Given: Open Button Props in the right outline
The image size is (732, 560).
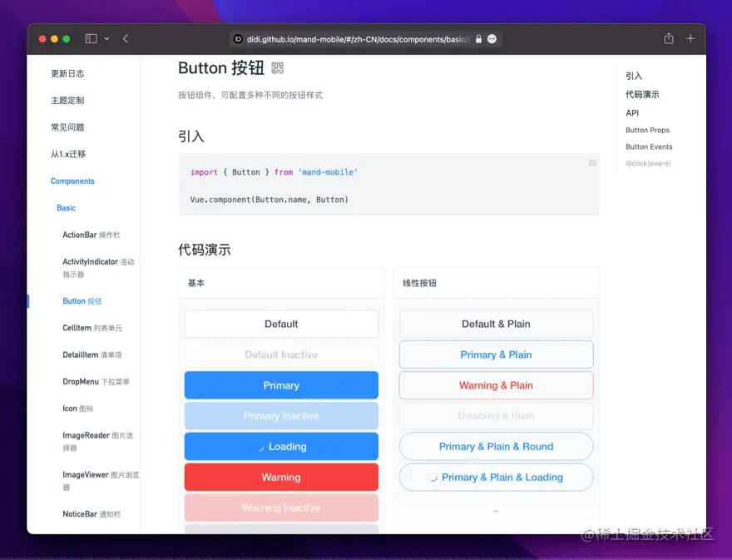Looking at the screenshot, I should click(647, 130).
